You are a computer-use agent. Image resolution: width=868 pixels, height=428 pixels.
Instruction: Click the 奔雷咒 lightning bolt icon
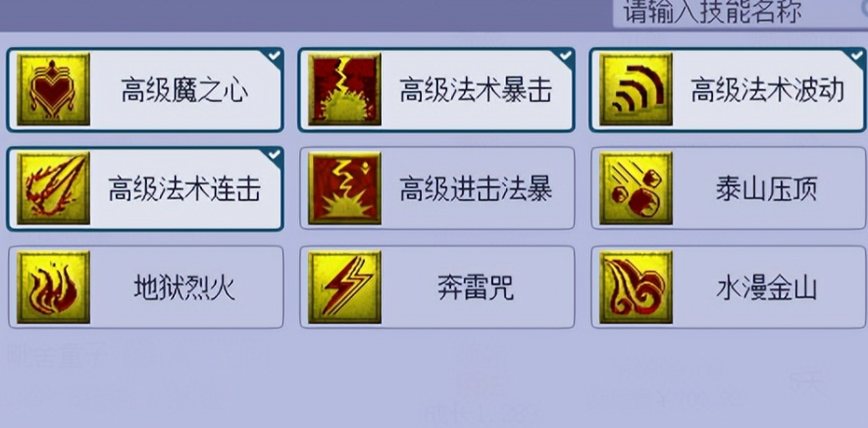click(x=344, y=288)
